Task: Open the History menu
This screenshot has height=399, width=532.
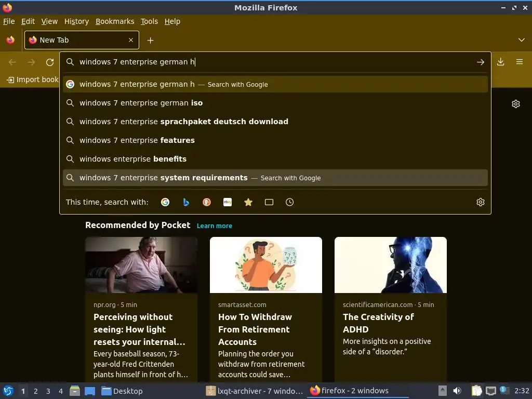Action: click(x=77, y=21)
